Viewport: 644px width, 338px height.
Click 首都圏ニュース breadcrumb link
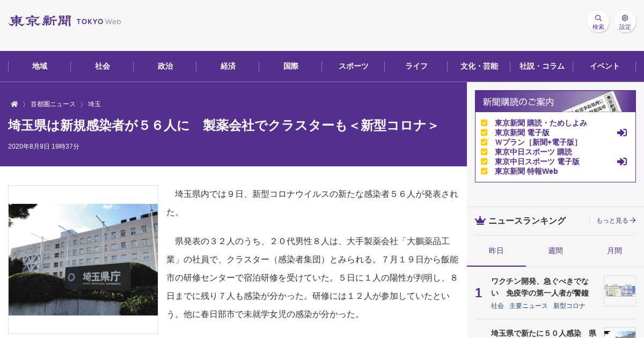(53, 104)
